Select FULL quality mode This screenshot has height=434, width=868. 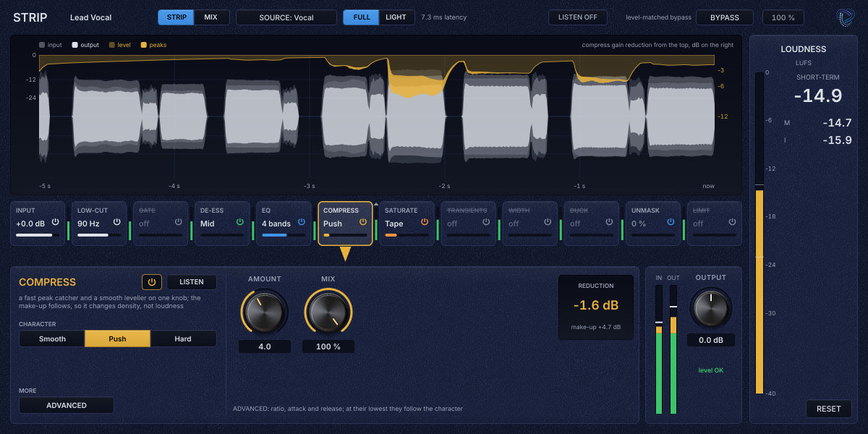pyautogui.click(x=361, y=17)
